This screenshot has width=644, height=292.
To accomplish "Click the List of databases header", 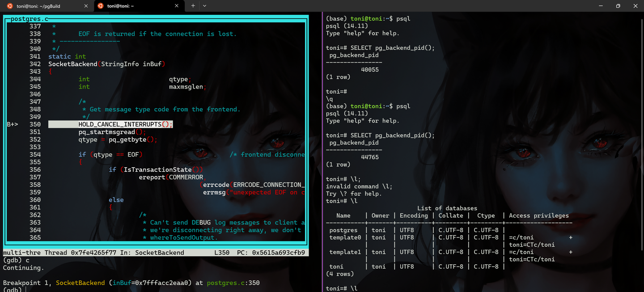I will pyautogui.click(x=447, y=208).
